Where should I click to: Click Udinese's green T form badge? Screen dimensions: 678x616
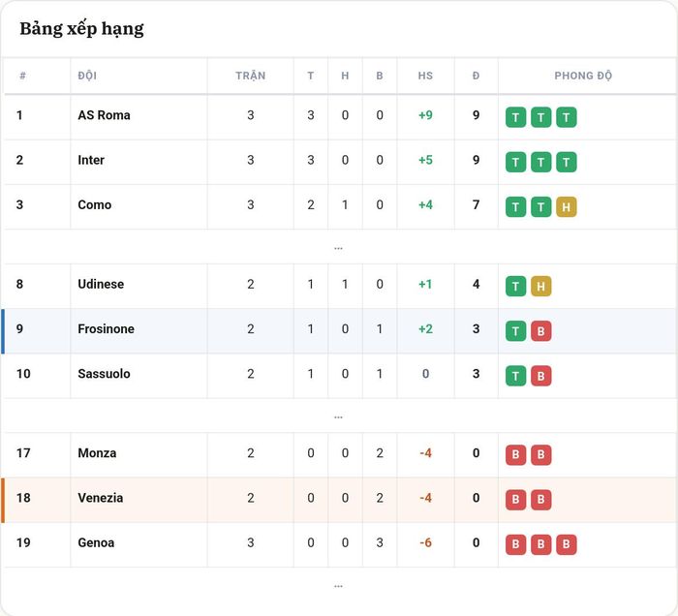pyautogui.click(x=515, y=286)
